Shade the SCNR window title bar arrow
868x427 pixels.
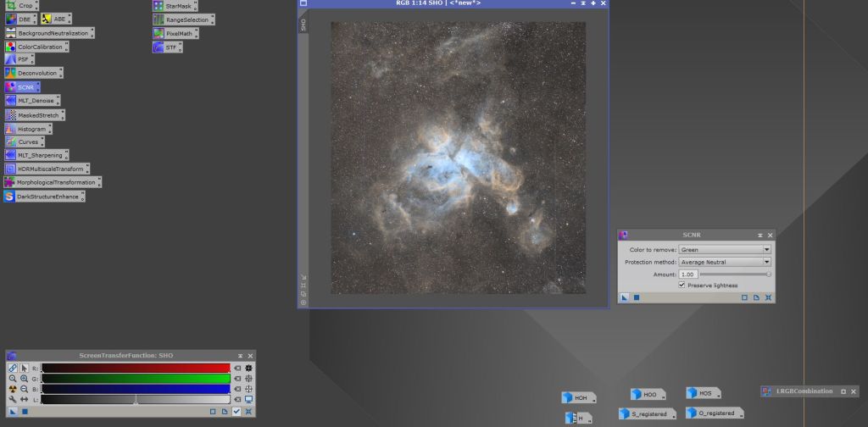tap(759, 235)
